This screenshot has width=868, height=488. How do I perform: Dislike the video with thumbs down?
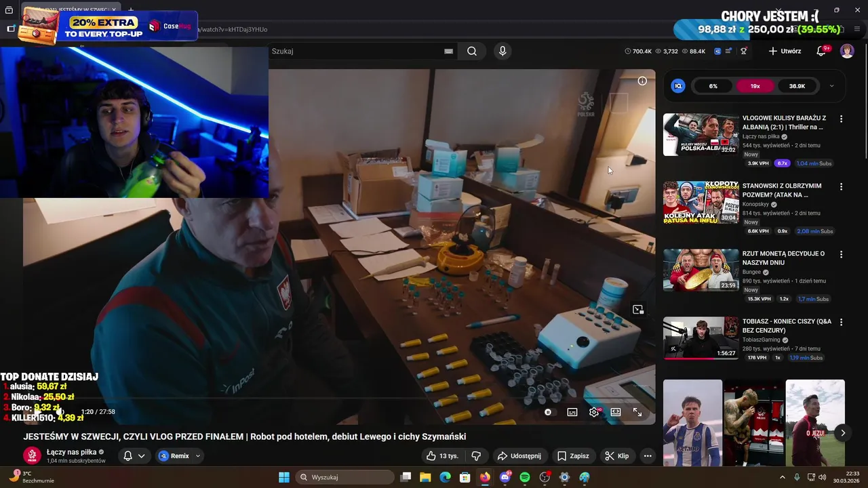(476, 456)
